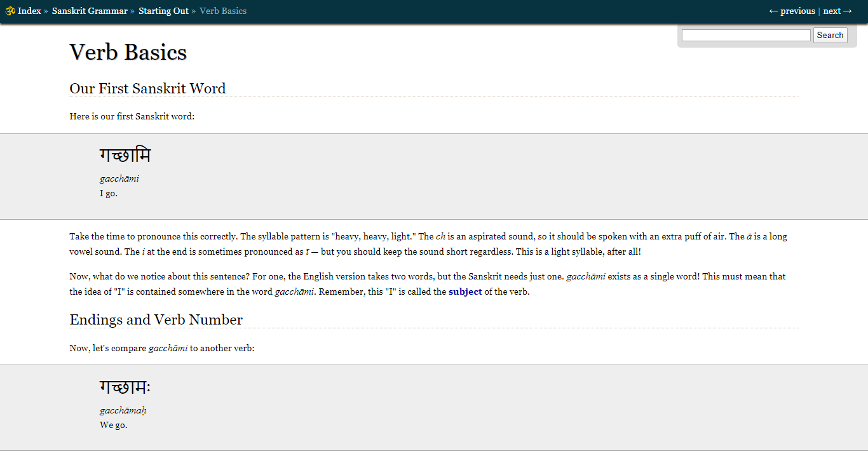Screen dimensions: 868x456
Task: Go to the Sanskrit Grammar breadcrumb
Action: coord(90,11)
